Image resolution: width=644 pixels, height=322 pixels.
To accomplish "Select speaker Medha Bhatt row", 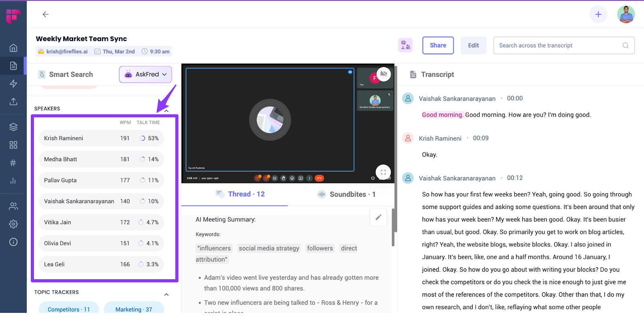I will (101, 159).
